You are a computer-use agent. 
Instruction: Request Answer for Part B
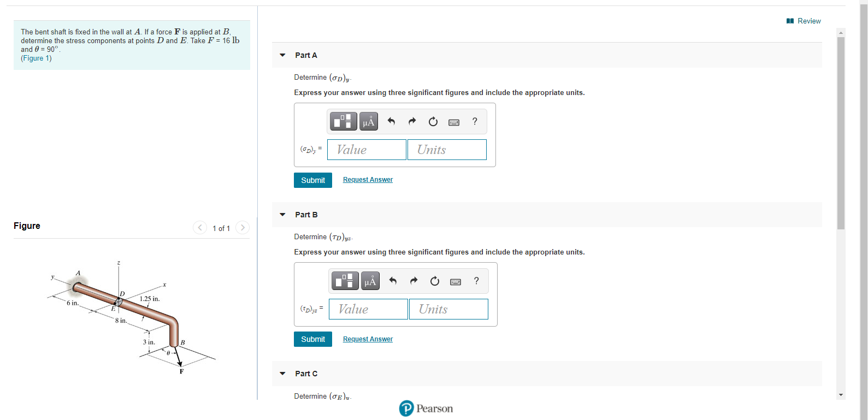(x=368, y=339)
